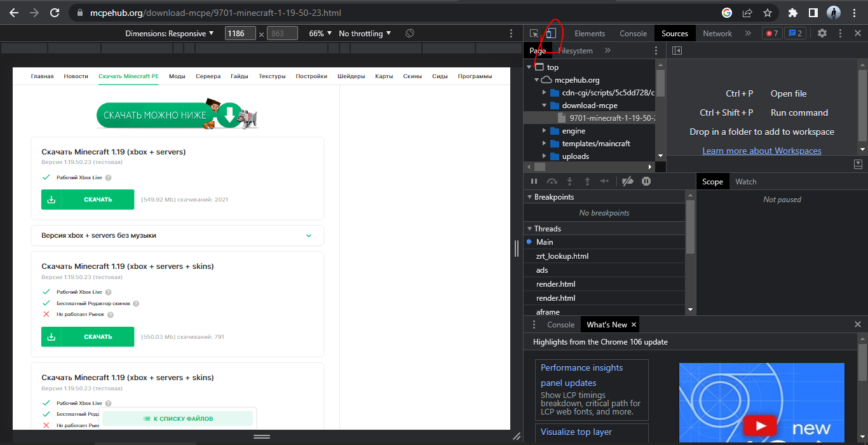Expand the engine folder
This screenshot has height=445, width=868.
click(545, 131)
